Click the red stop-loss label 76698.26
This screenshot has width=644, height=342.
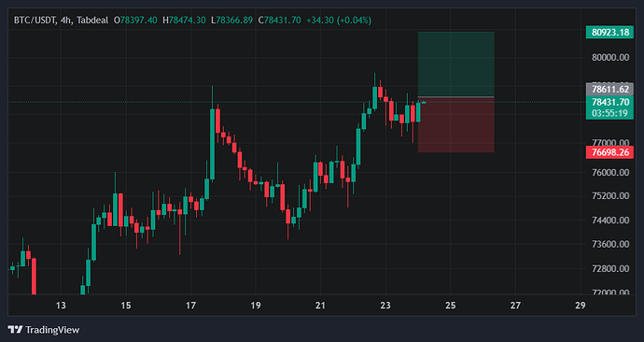609,152
